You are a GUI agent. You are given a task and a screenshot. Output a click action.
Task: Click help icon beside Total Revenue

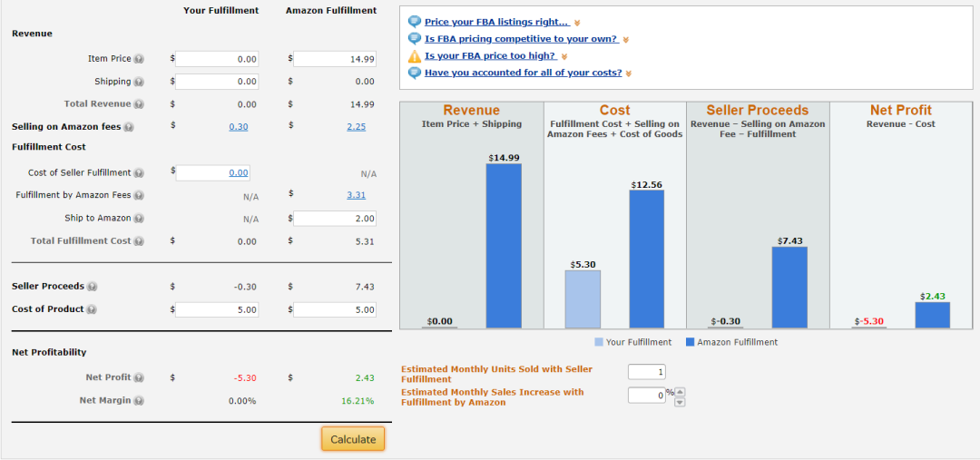139,104
